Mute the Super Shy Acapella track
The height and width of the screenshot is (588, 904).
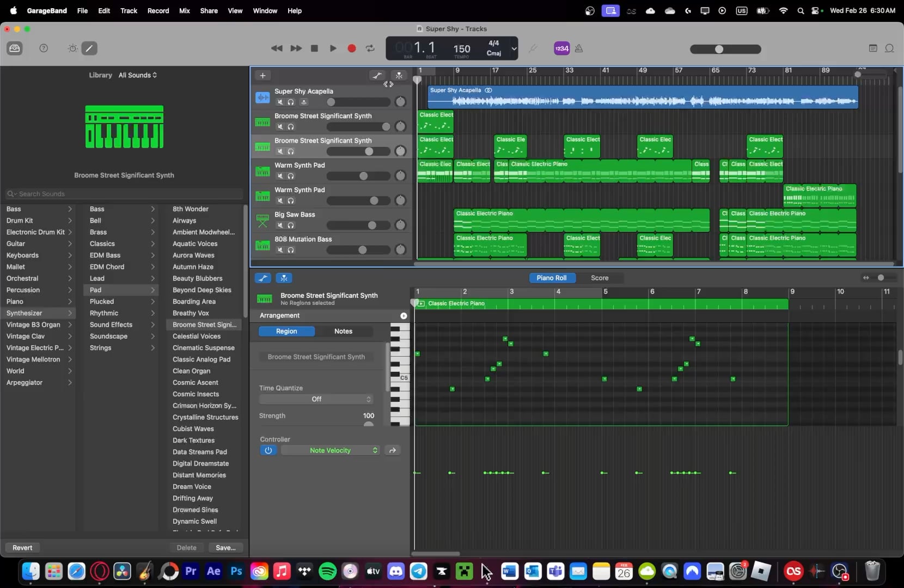click(x=280, y=102)
